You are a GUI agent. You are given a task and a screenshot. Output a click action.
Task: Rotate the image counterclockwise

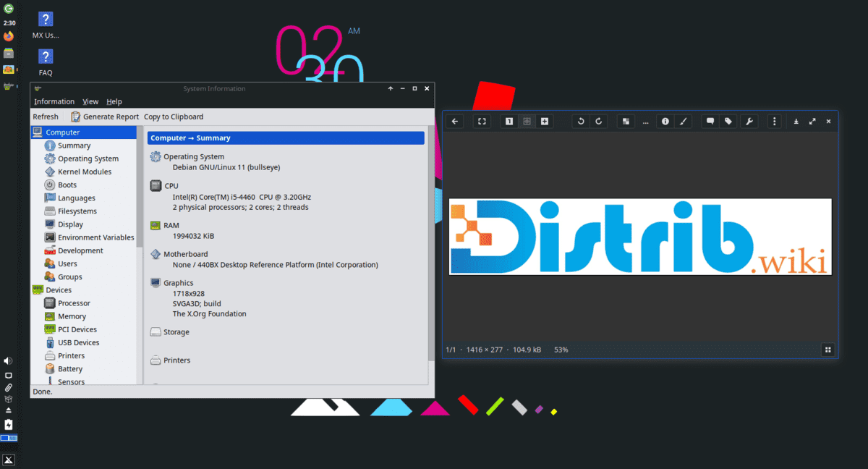581,122
